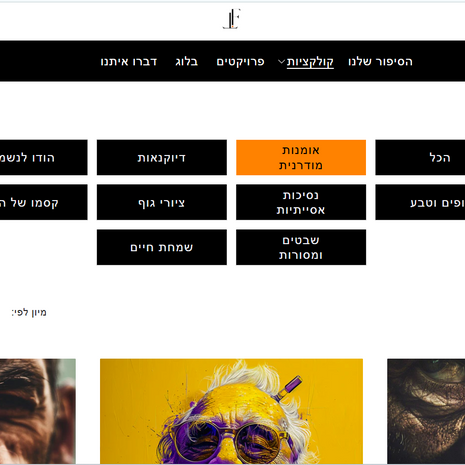Filter by נסיכות אסייתיות collection
Viewport: 465px width, 465px height.
[x=301, y=202]
